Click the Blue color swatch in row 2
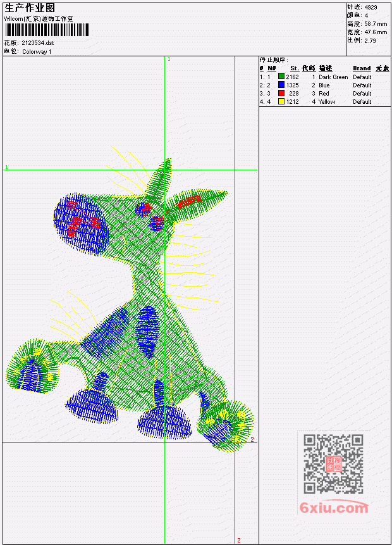Viewport: 392px width, 545px height. [x=281, y=85]
